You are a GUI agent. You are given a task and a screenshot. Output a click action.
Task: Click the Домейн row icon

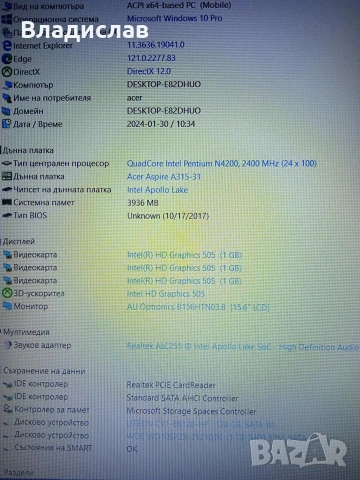7,111
